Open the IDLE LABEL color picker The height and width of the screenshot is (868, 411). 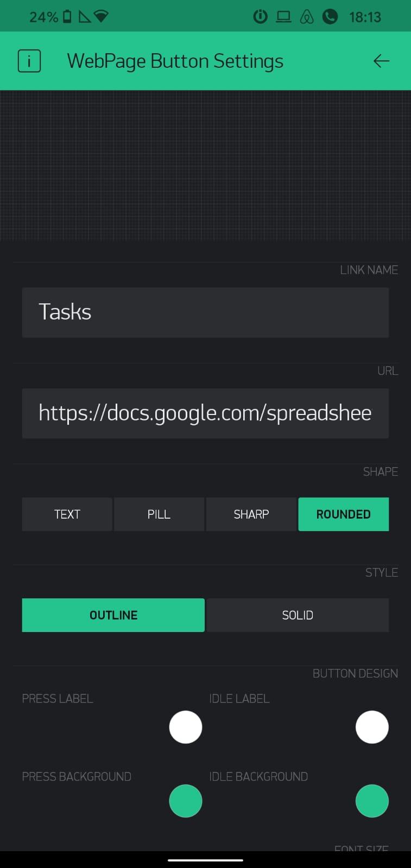tap(372, 726)
